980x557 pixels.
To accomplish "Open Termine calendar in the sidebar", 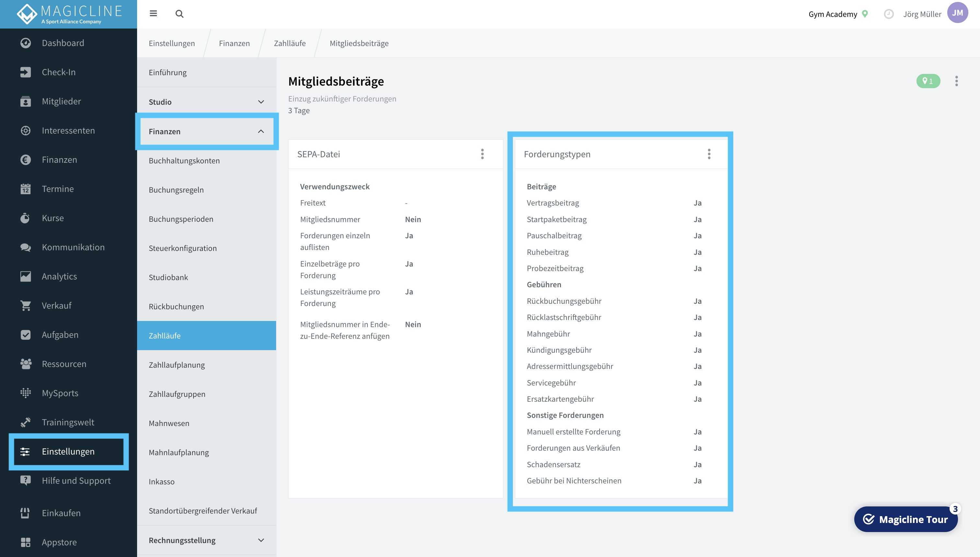I will pos(68,189).
